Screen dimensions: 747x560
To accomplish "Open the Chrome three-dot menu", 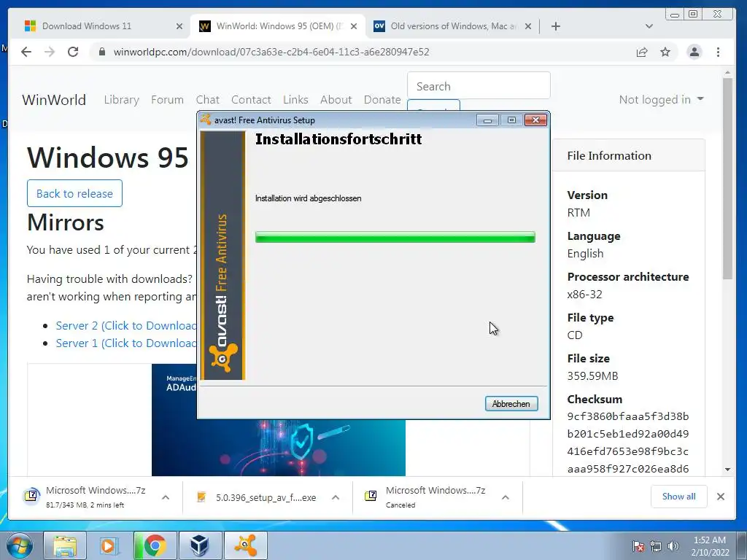I will tap(718, 52).
